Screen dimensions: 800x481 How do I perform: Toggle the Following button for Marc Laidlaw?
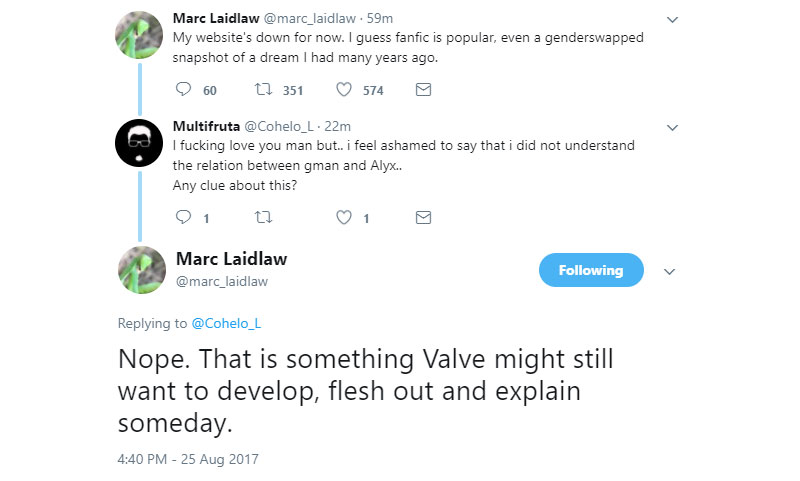tap(591, 270)
